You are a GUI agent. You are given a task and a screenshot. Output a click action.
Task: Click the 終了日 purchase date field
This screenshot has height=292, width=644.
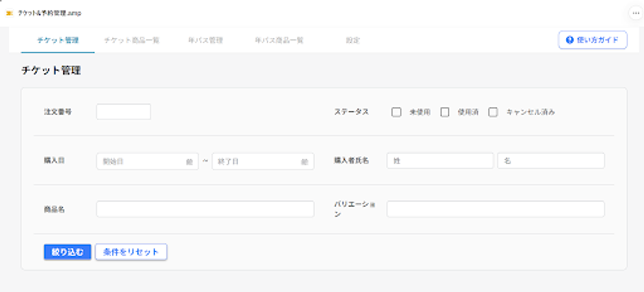[x=263, y=161]
